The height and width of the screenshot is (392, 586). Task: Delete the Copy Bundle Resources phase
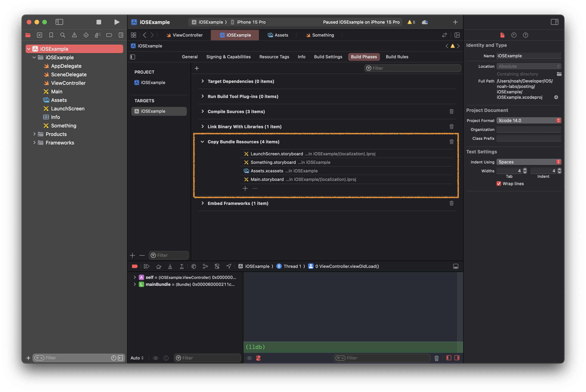pos(452,142)
